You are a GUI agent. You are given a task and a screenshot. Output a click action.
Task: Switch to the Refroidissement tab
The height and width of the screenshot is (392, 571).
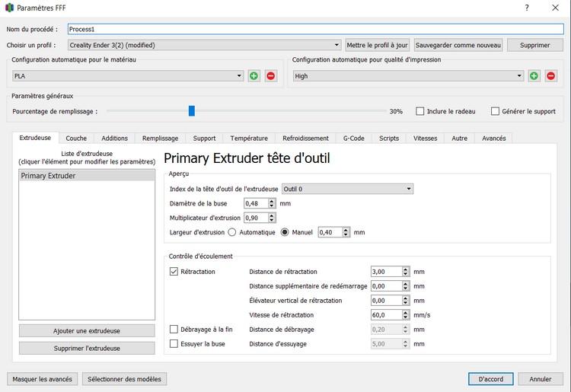tap(305, 139)
